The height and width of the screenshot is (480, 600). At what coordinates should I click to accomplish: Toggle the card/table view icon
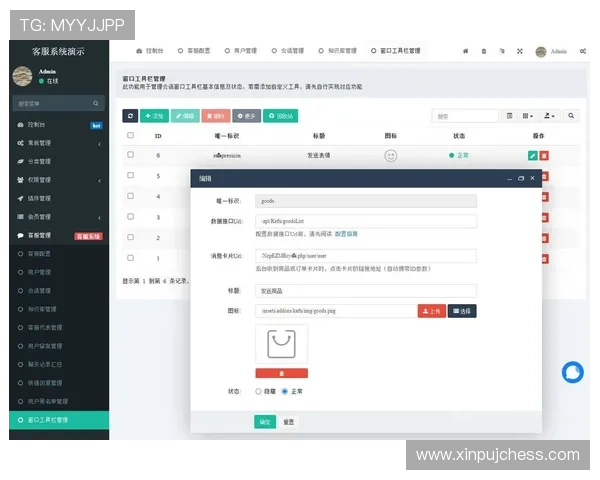[x=509, y=116]
